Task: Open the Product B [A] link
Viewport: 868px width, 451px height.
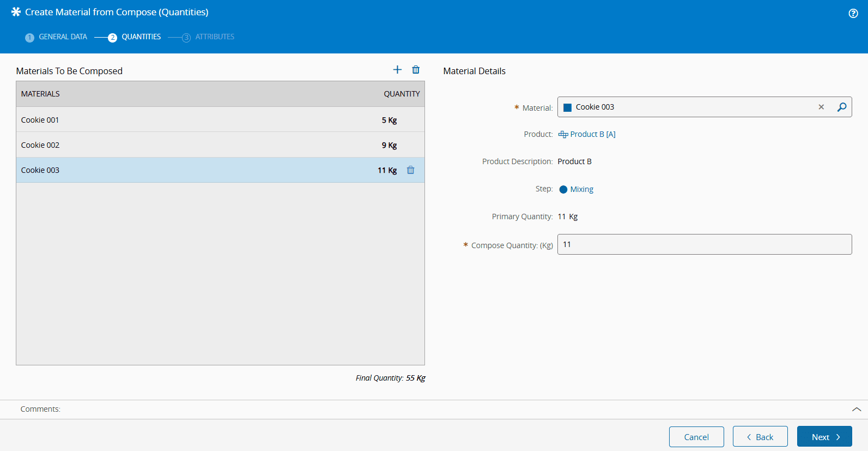Action: tap(592, 134)
